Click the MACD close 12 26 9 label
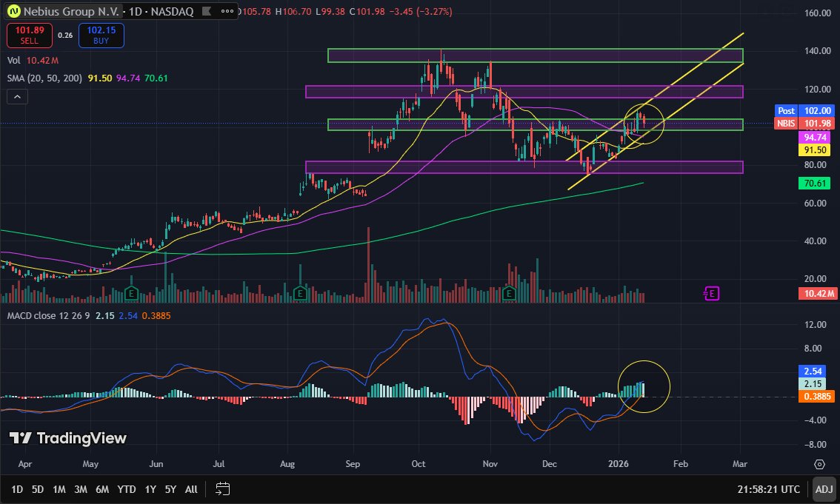 (x=48, y=316)
